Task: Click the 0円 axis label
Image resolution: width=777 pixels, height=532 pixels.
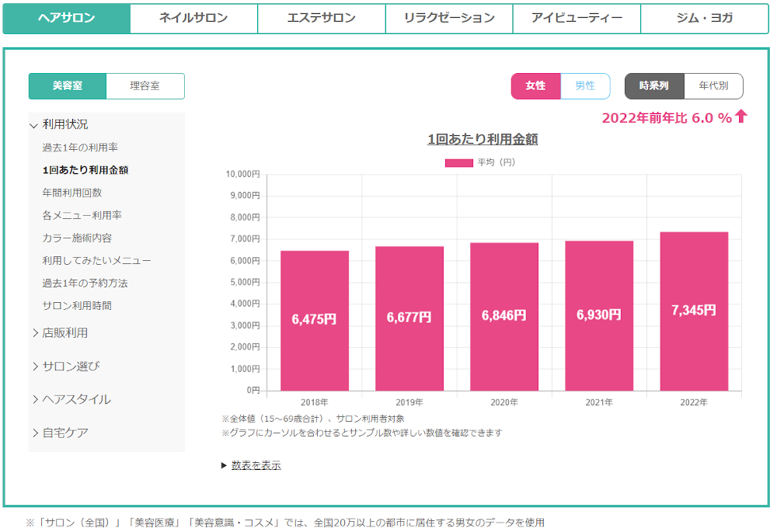Action: tap(253, 390)
